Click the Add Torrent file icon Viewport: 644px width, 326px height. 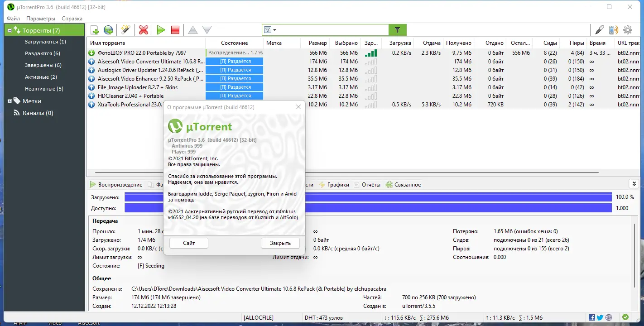tap(95, 30)
